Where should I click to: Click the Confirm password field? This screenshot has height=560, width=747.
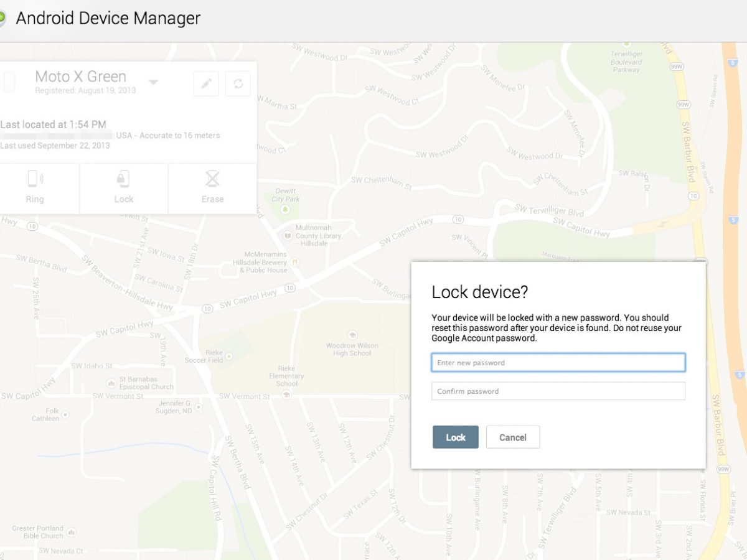(x=558, y=391)
